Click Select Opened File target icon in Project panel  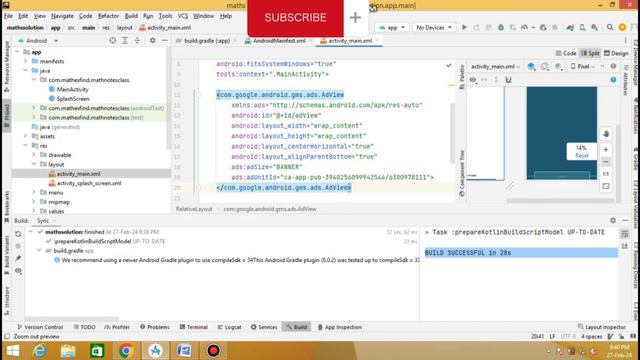click(x=113, y=40)
